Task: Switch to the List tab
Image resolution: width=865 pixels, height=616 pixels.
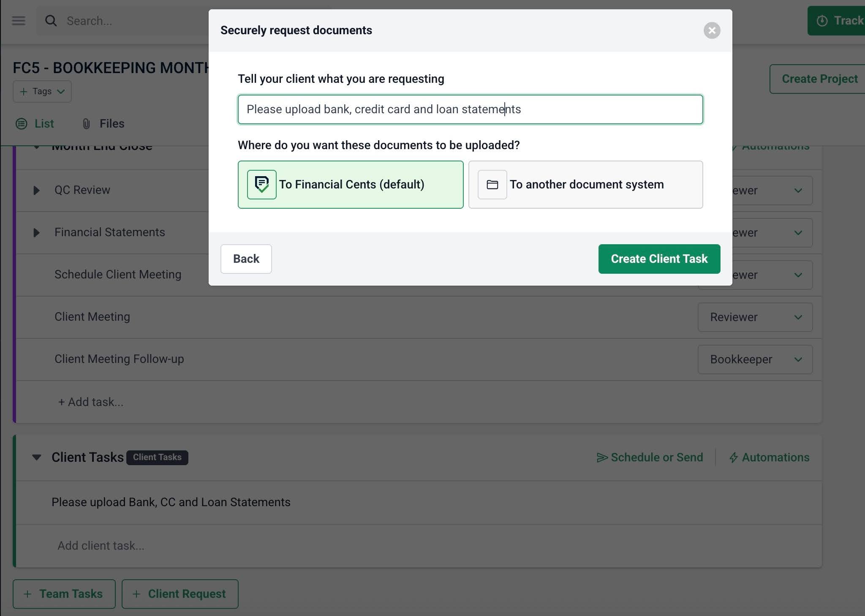Action: [35, 124]
